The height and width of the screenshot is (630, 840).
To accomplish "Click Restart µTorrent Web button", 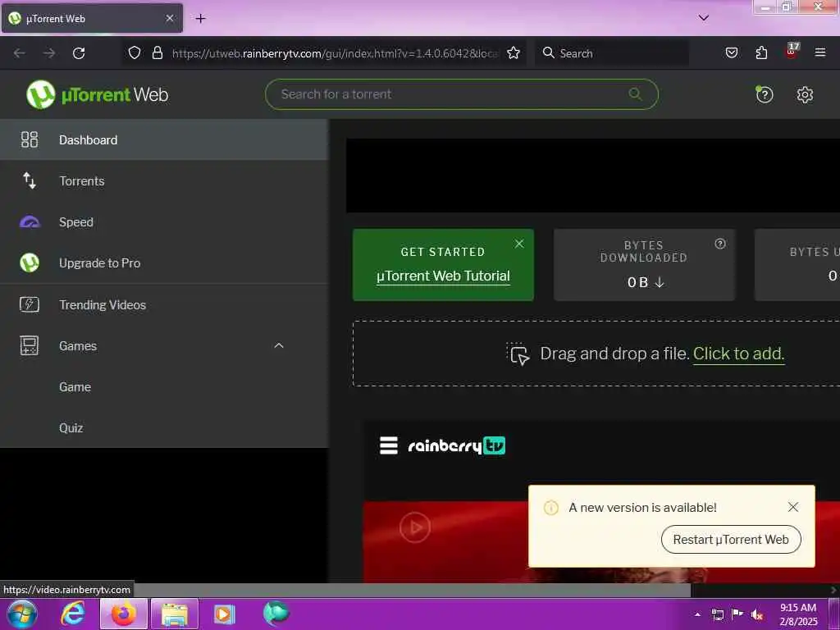I will [x=731, y=540].
